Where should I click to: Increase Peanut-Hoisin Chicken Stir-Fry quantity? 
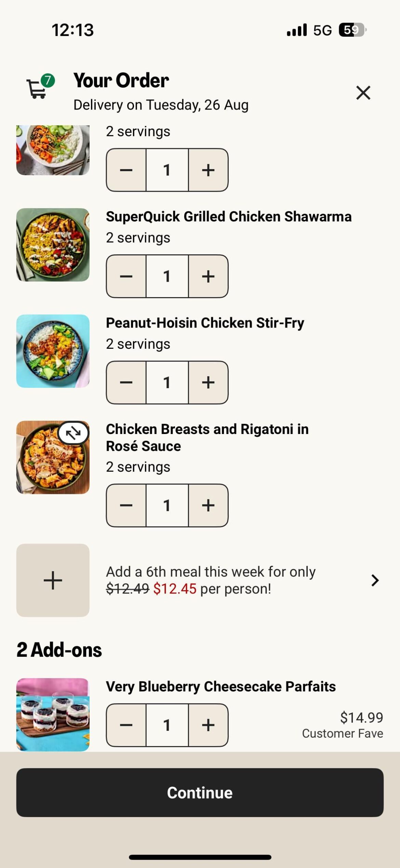[x=208, y=382]
